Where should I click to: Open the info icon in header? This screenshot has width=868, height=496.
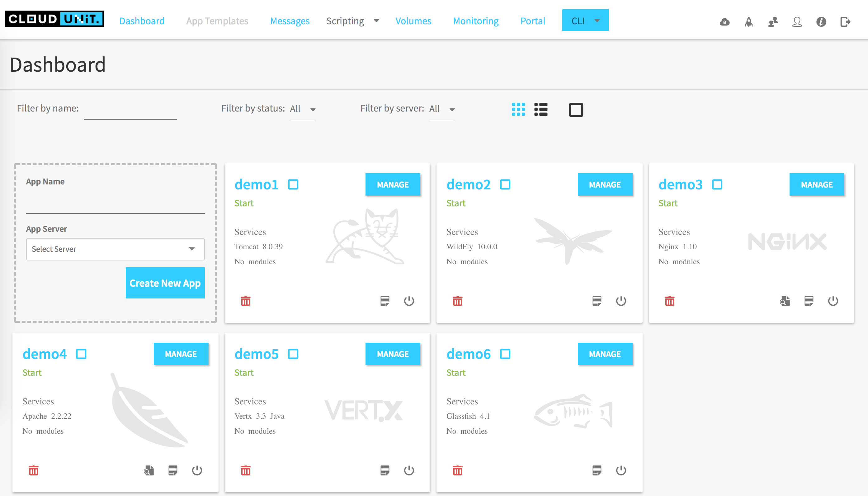[x=821, y=22]
